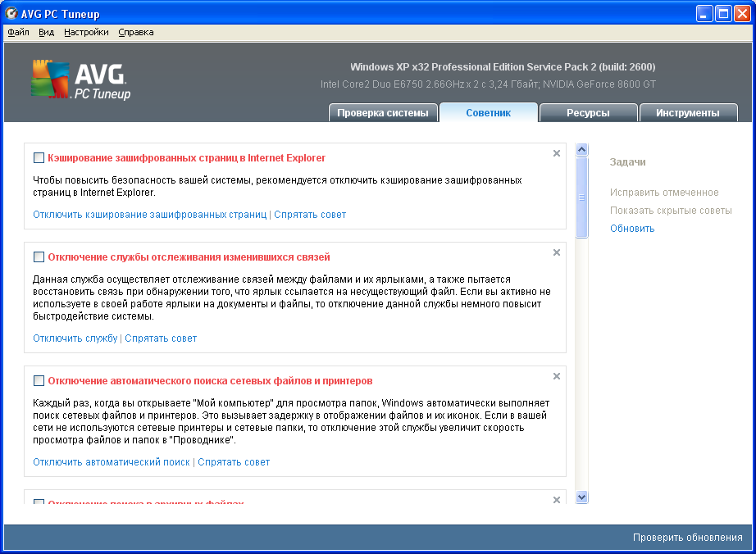The height and width of the screenshot is (554, 756).
Task: Click the Windows XP system info line
Action: pos(503,67)
